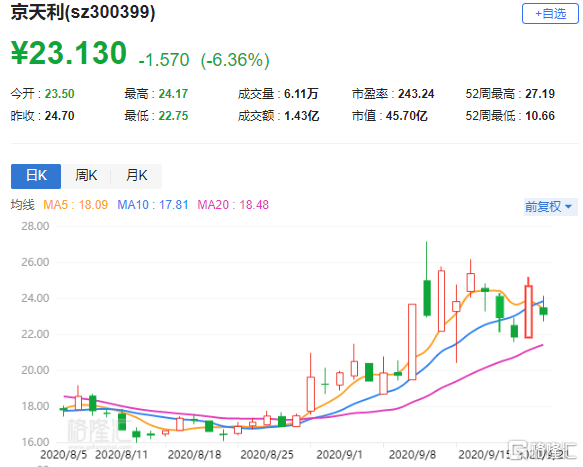The height and width of the screenshot is (467, 583).
Task: Click date label 2020/8/5
Action: click(x=64, y=455)
